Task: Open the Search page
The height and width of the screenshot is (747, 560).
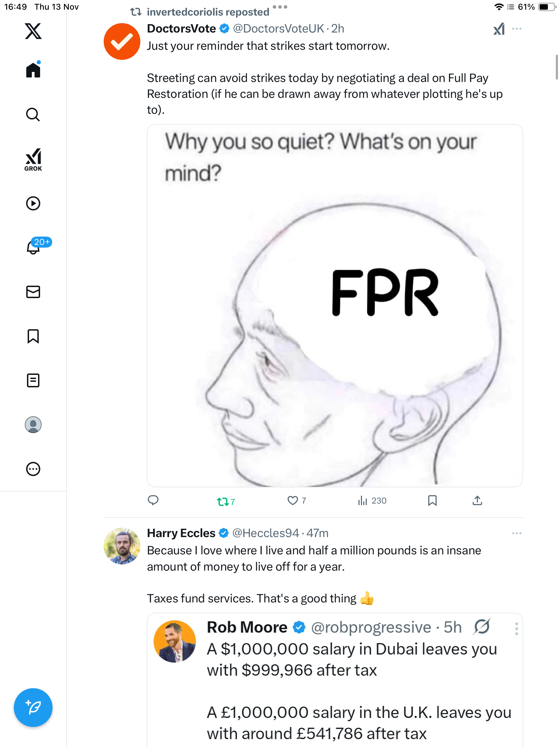Action: click(33, 115)
